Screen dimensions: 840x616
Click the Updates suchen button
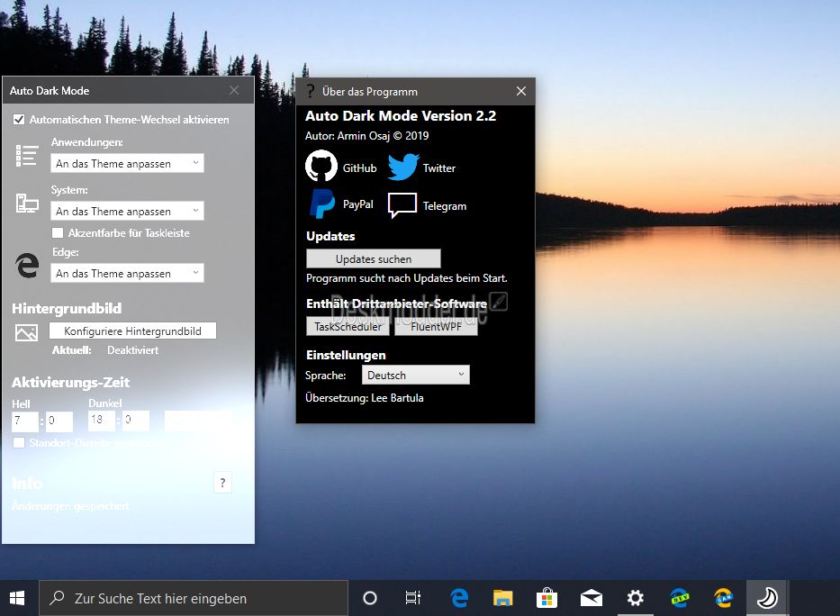click(x=374, y=258)
